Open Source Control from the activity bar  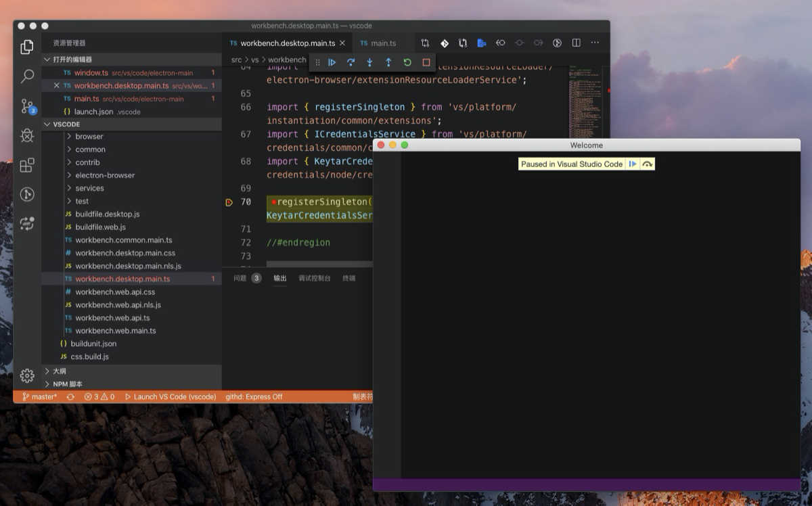tap(27, 107)
